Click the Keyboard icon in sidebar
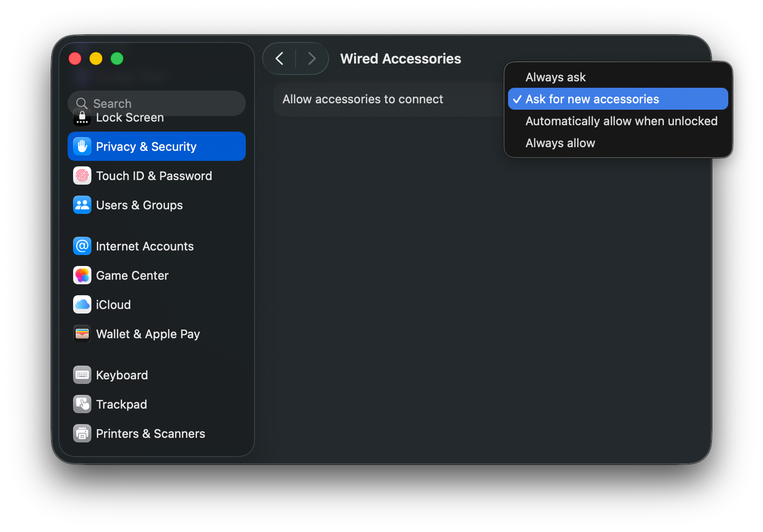 coord(82,375)
